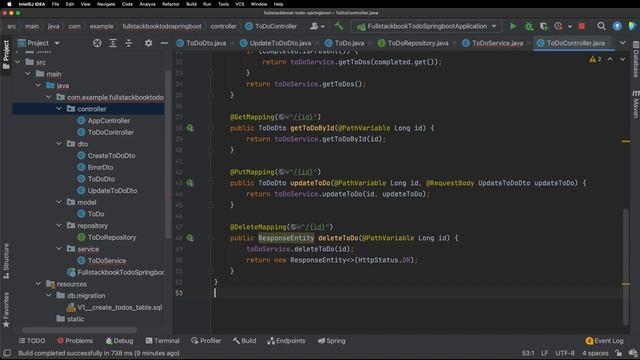
Task: Stop the running application (red square)
Action: 582,26
